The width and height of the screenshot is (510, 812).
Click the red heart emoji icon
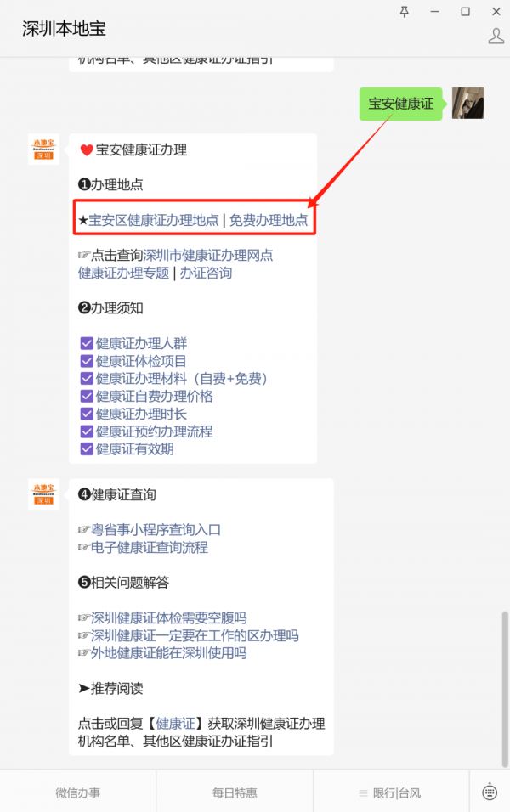tap(87, 150)
